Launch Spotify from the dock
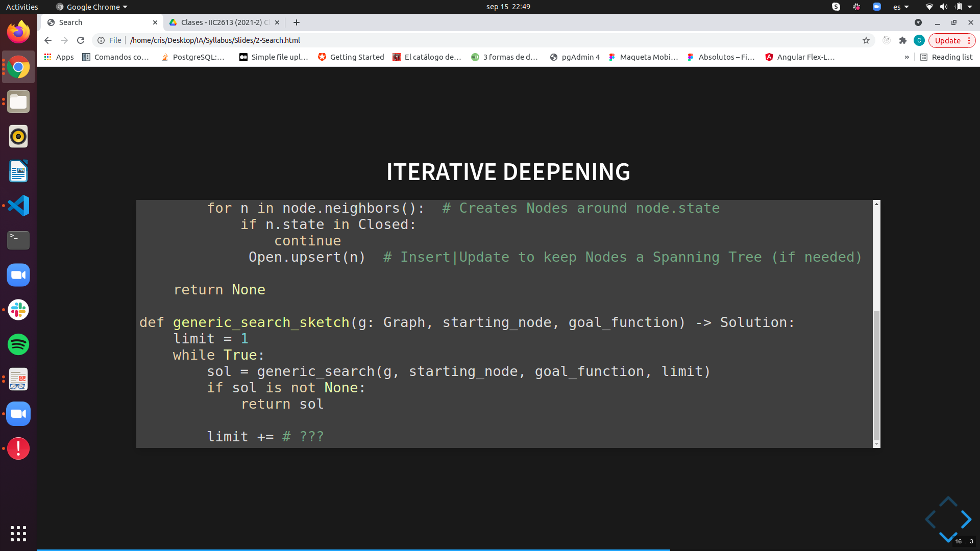The width and height of the screenshot is (980, 551). 18,344
